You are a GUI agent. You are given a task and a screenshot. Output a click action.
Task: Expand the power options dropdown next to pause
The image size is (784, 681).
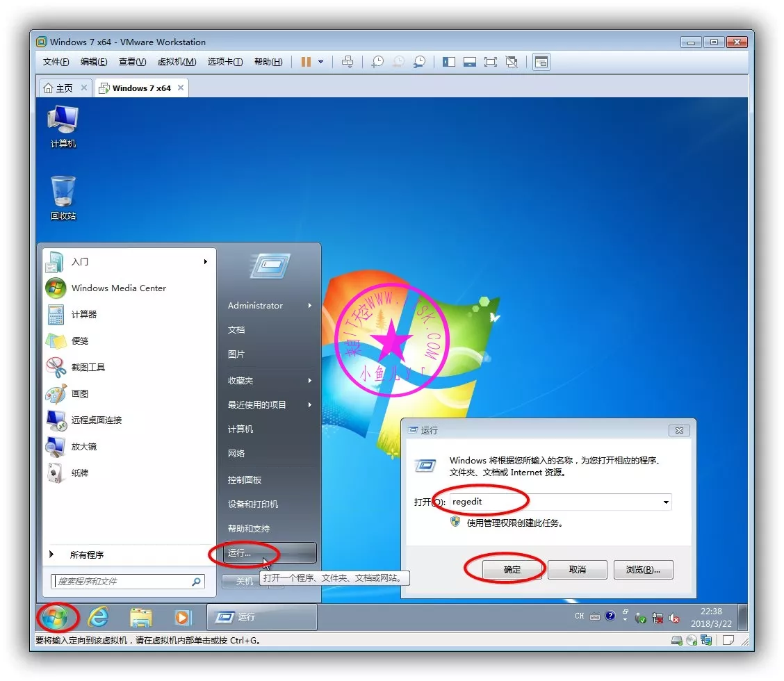320,62
